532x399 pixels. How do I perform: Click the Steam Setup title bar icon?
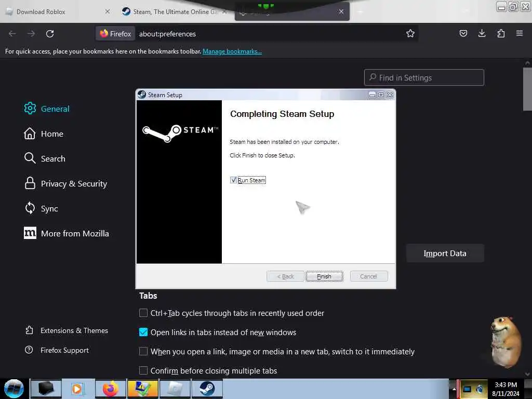(x=142, y=95)
